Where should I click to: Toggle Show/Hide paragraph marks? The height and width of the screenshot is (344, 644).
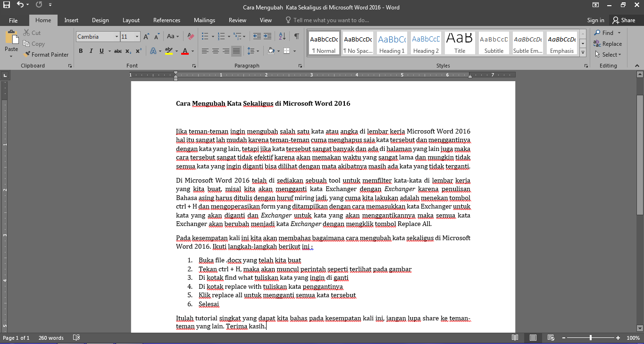(x=296, y=36)
